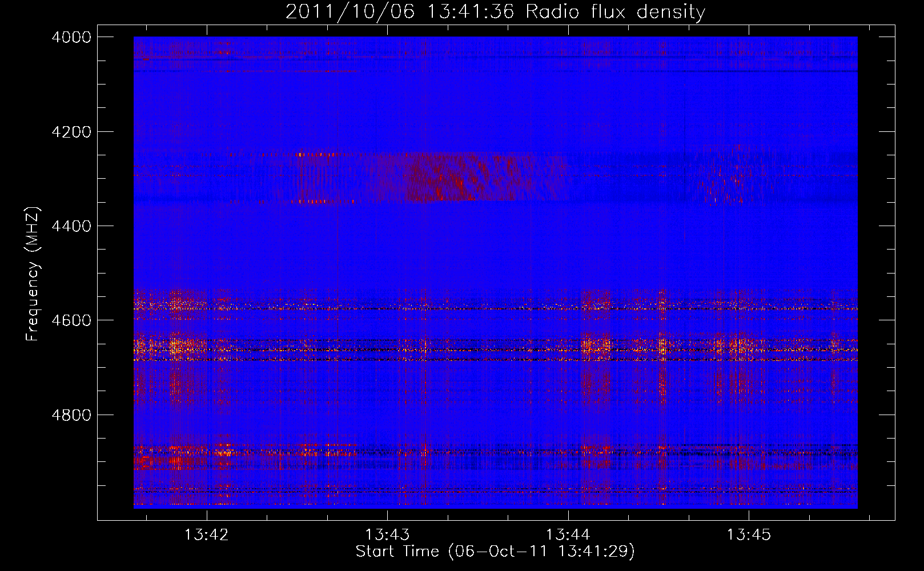Select the 4000 frequency axis label

pos(71,37)
